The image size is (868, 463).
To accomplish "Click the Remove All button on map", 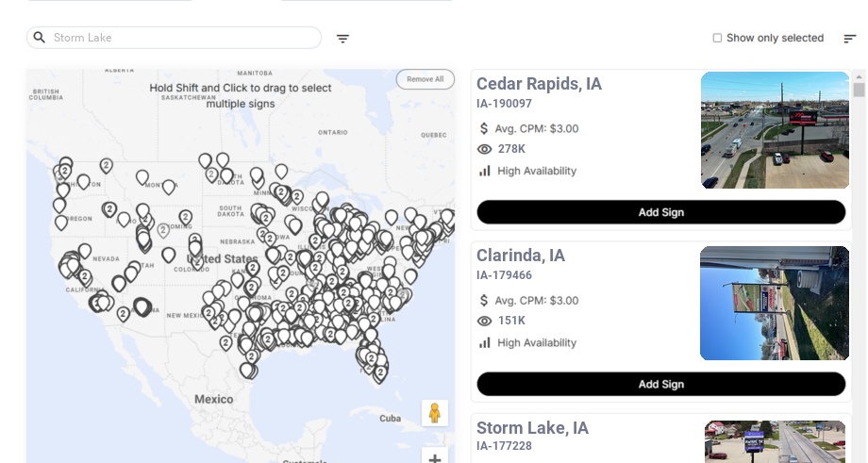I will 425,79.
